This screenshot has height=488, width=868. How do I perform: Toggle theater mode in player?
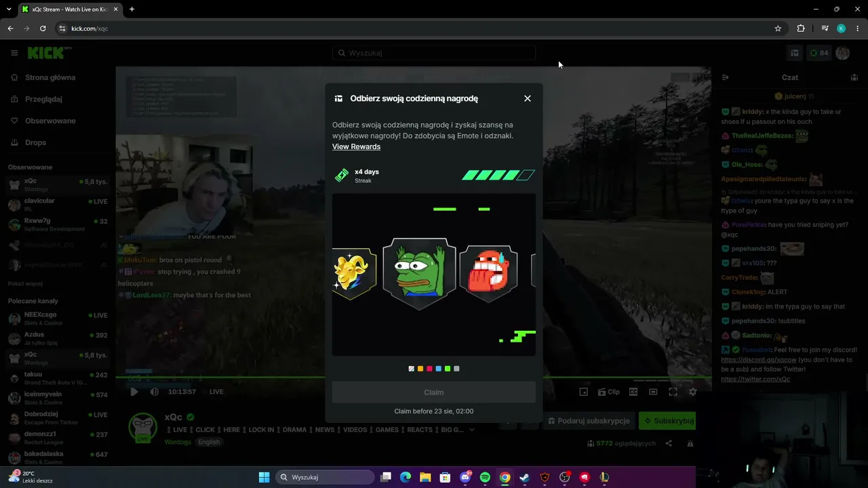653,392
